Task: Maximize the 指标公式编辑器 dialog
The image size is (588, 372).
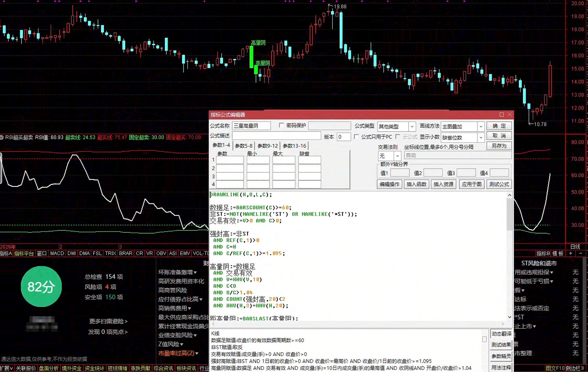Action: click(502, 114)
